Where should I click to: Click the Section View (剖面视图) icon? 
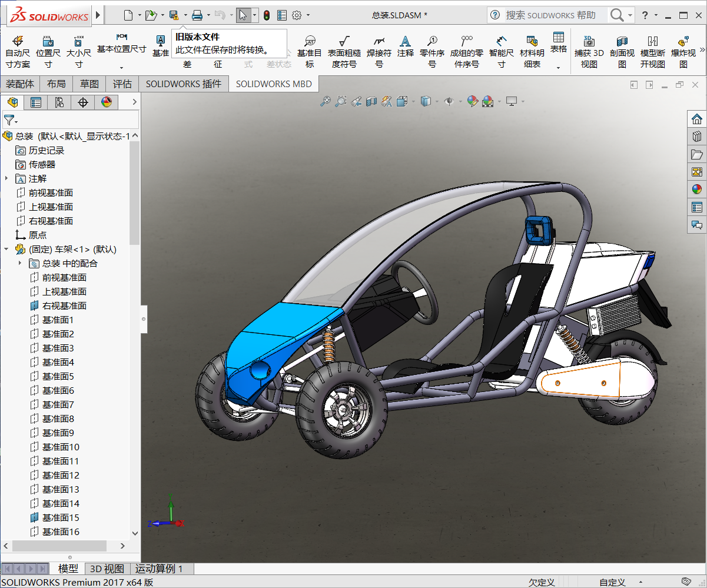coord(622,51)
